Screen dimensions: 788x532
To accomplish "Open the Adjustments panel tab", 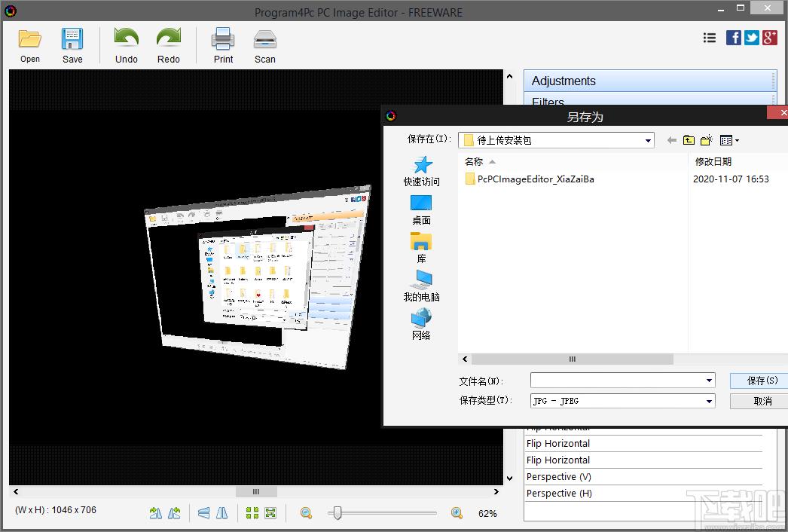I will (x=650, y=81).
